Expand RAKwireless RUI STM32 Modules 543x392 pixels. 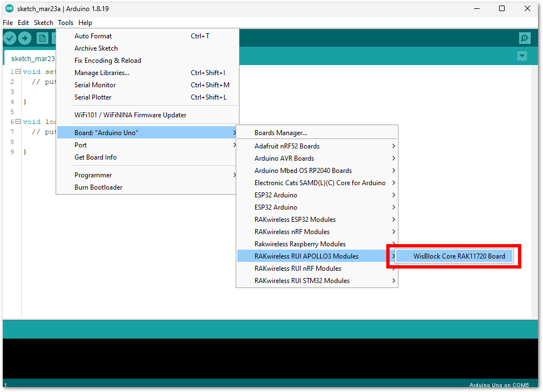tap(317, 281)
